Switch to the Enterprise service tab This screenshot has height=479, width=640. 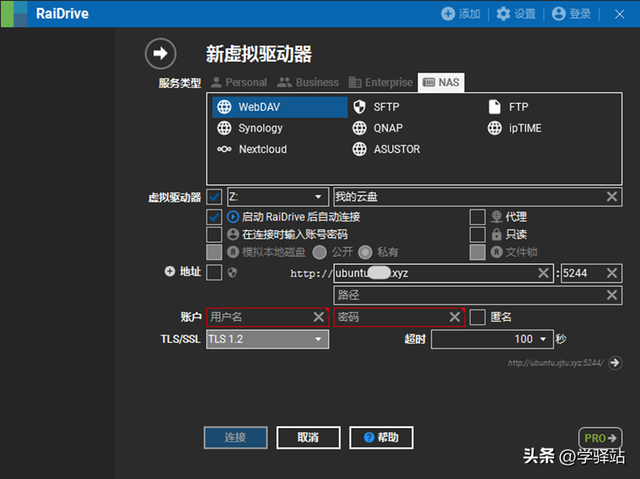[381, 82]
